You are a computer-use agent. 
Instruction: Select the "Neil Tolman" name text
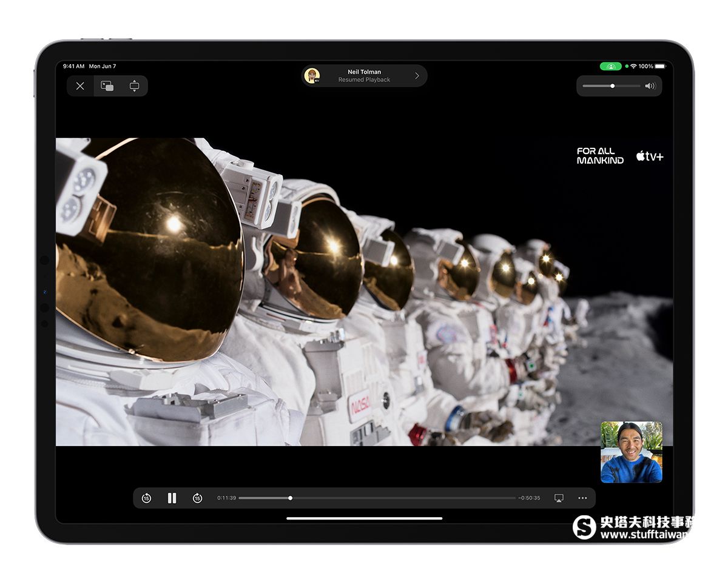[x=365, y=72]
